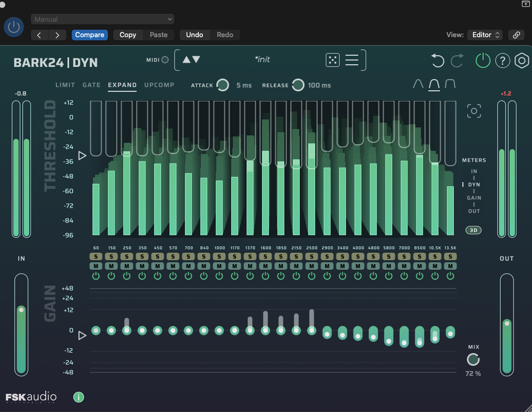Click the ATTACK knob
This screenshot has height=412, width=532.
pos(223,85)
